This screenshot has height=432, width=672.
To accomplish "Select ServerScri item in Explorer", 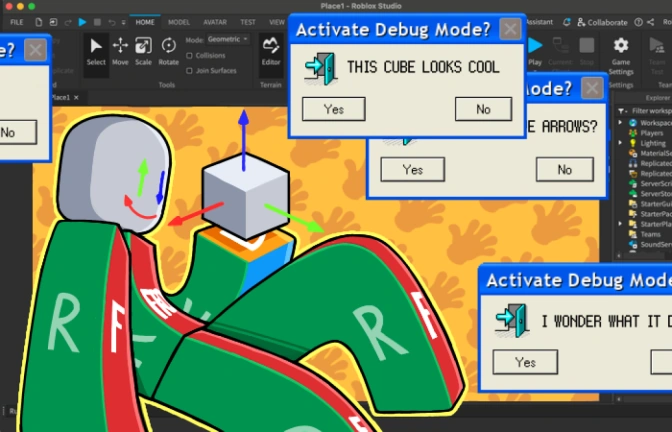I will (650, 183).
